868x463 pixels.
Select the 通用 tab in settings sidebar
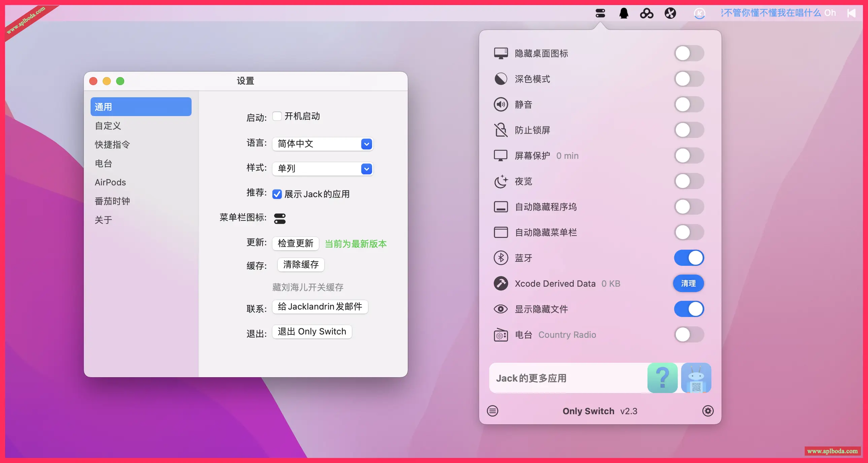[x=141, y=107]
